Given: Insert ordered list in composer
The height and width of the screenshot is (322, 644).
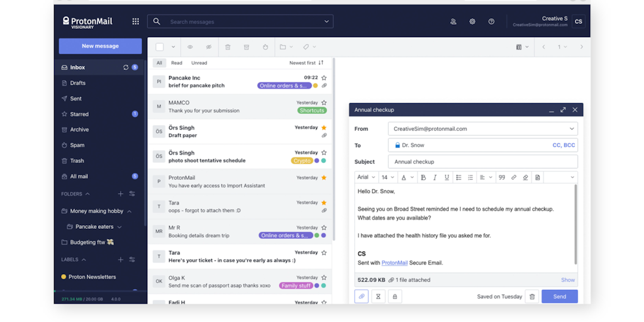Looking at the screenshot, I should [x=470, y=177].
